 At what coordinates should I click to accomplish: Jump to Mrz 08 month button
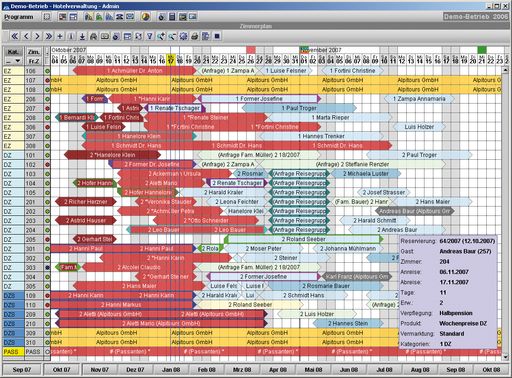click(242, 370)
